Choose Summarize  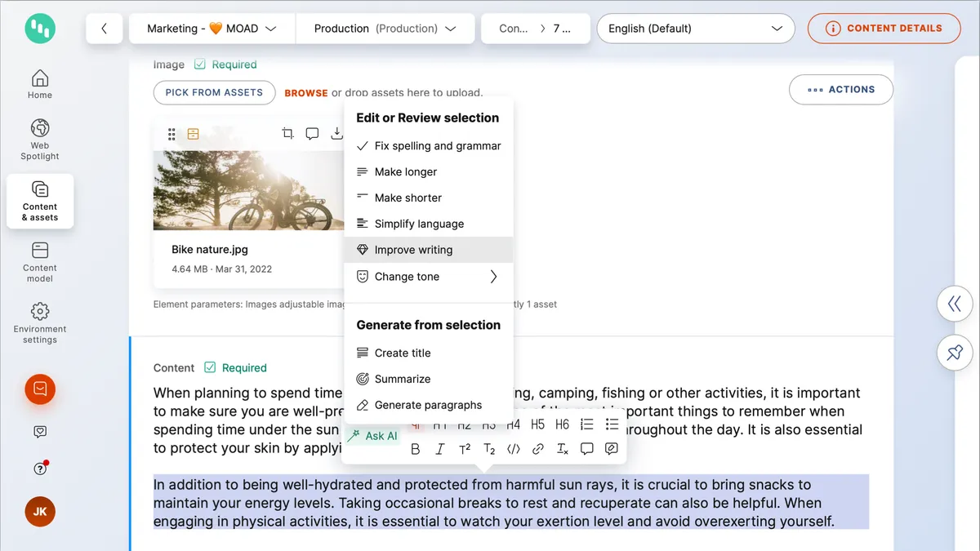tap(429, 379)
